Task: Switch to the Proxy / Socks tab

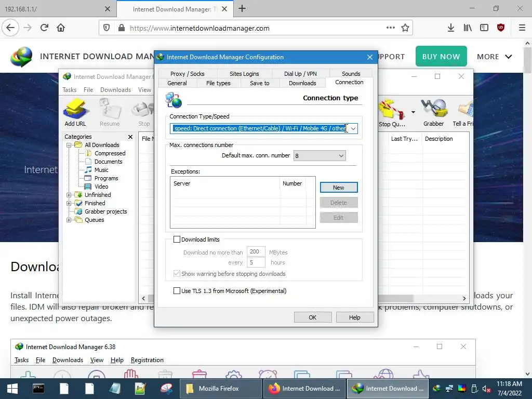Action: point(187,74)
